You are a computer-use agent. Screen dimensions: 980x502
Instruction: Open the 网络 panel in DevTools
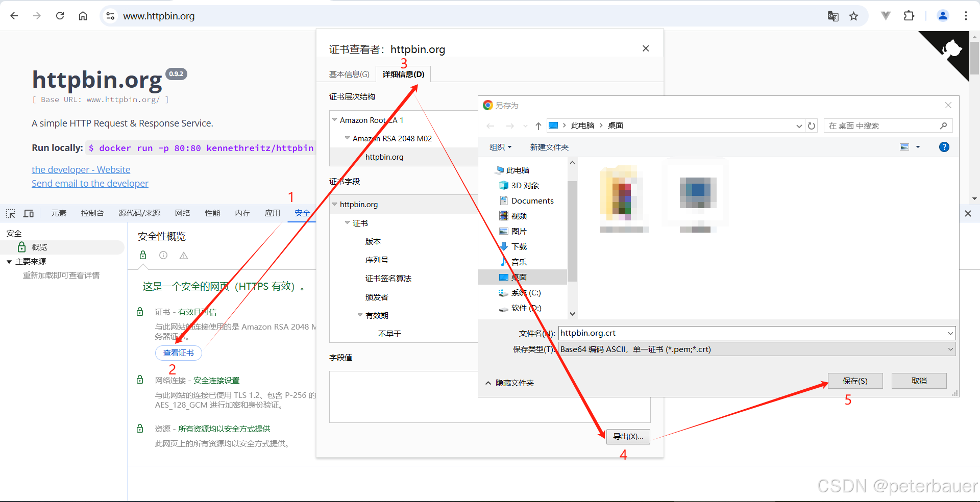point(182,213)
